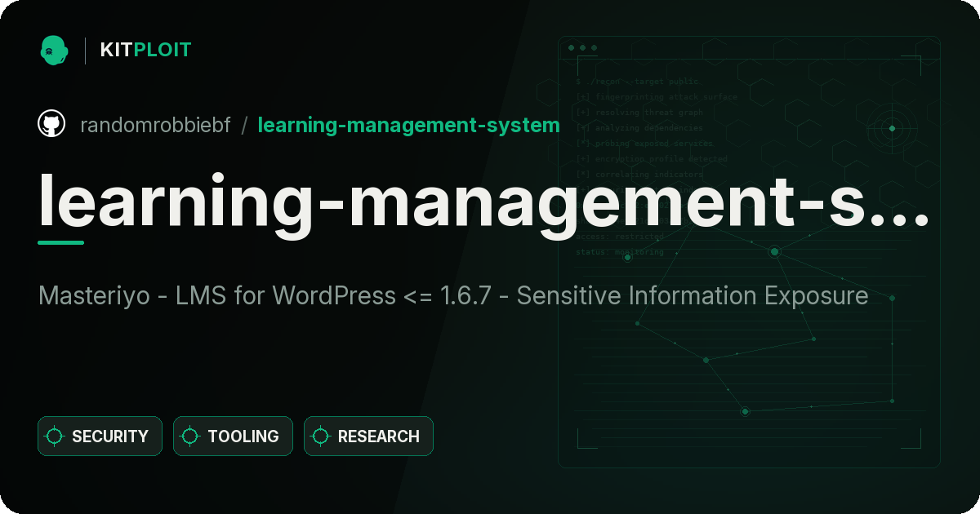Click the RESEARCH tag badge
The image size is (980, 514).
368,436
